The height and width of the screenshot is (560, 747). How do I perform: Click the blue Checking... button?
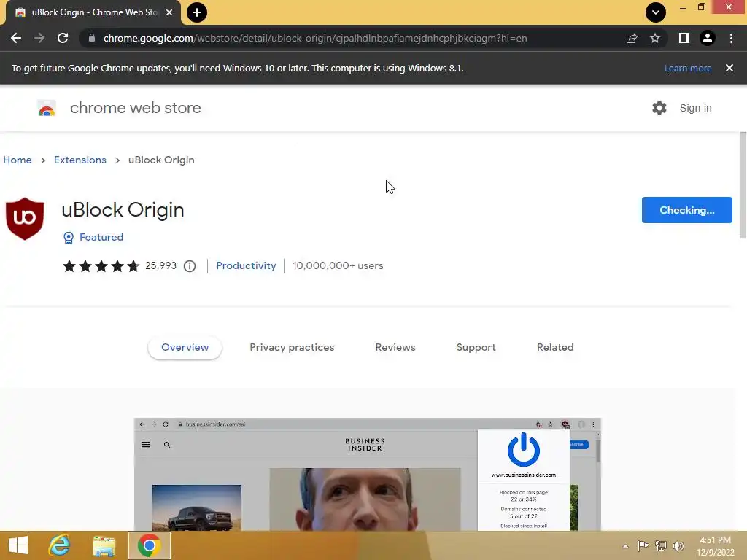[x=687, y=210]
